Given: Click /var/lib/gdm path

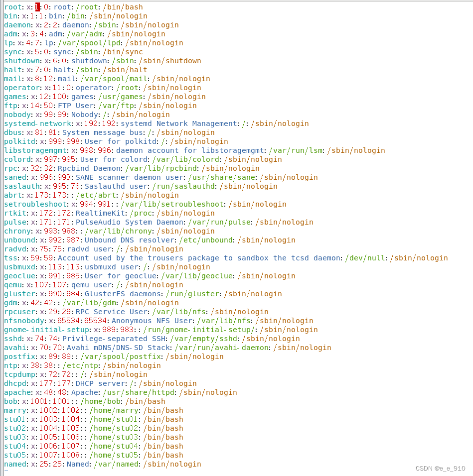Looking at the screenshot, I should point(89,303).
